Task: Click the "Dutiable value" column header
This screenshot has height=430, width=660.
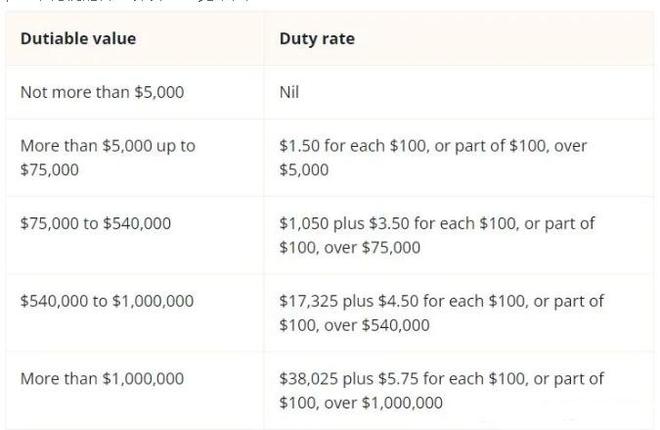Action: [x=78, y=39]
